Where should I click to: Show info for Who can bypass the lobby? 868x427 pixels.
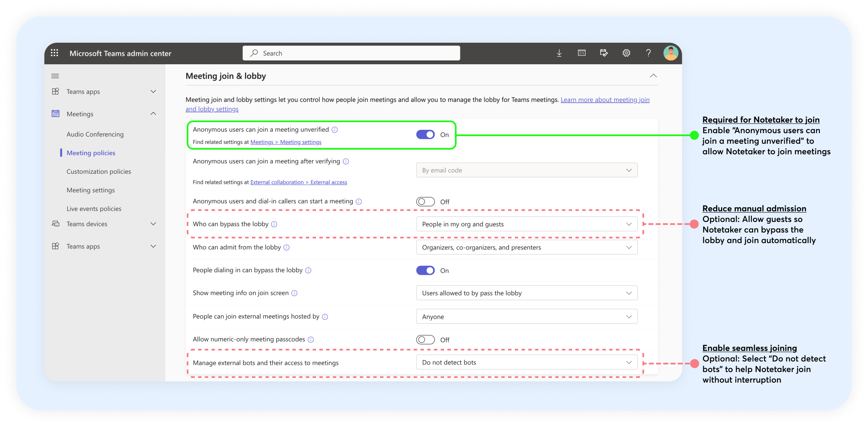[x=274, y=224]
